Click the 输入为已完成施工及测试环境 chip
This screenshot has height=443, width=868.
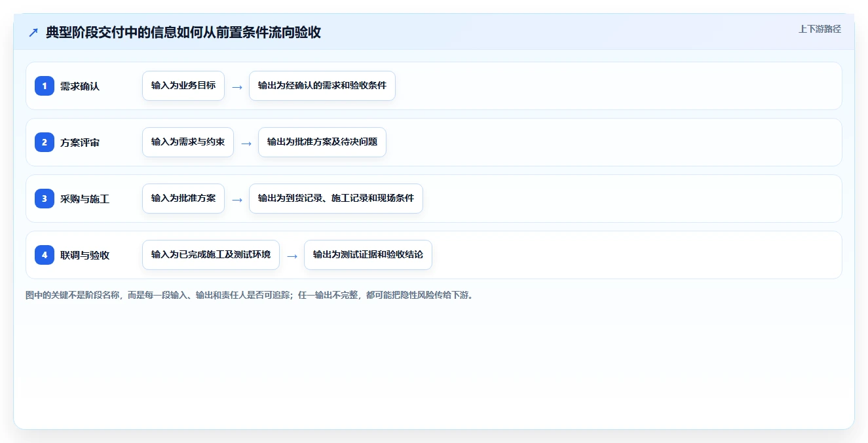coord(211,255)
